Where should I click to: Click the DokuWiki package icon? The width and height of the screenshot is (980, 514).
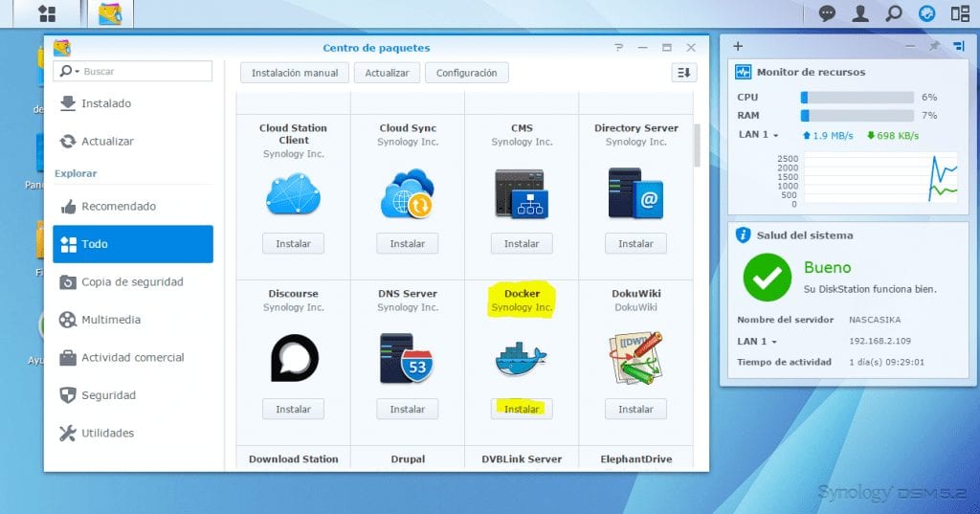(635, 358)
